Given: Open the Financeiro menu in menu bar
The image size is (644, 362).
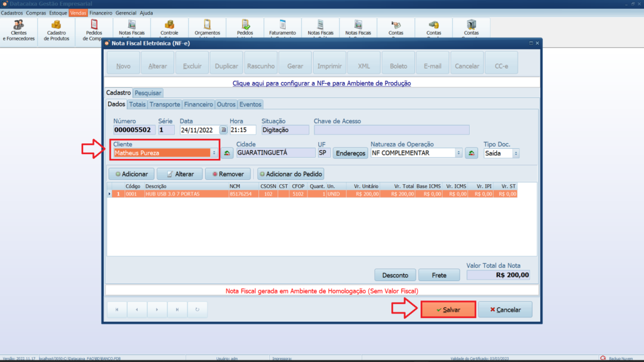Looking at the screenshot, I should pos(101,13).
